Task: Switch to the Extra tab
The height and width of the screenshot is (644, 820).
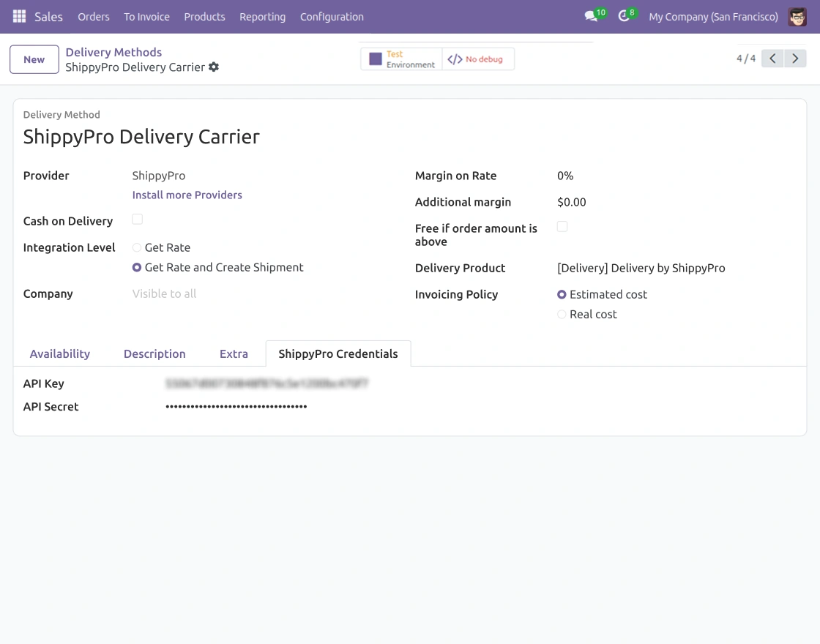Action: tap(234, 354)
